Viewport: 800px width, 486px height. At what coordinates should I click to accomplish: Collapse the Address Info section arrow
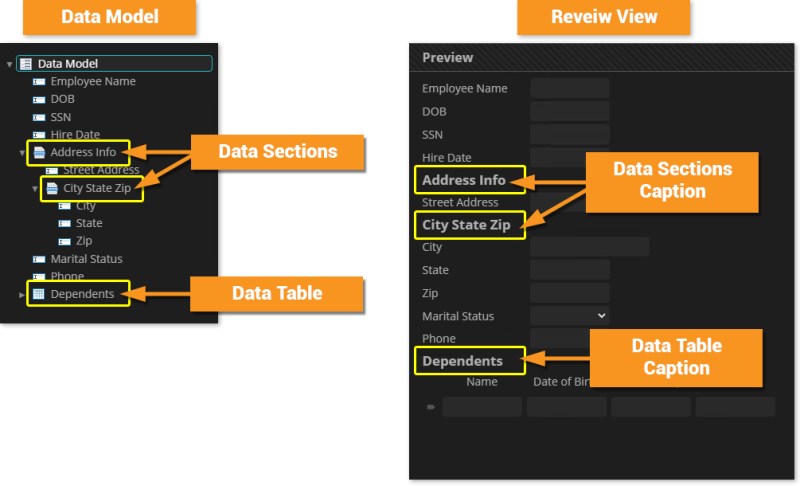[22, 153]
